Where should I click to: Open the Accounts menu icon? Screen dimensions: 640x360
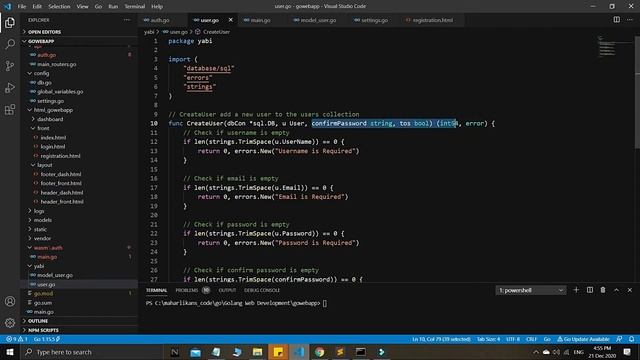(10, 301)
